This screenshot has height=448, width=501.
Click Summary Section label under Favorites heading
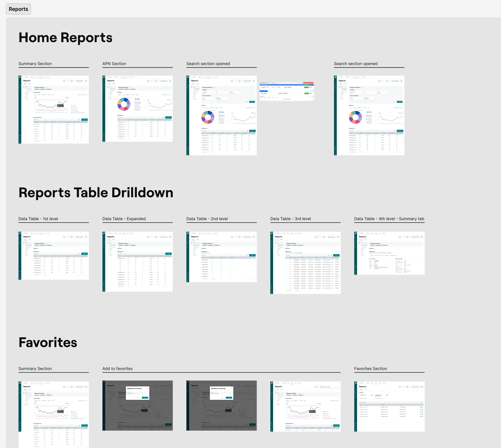click(x=35, y=369)
